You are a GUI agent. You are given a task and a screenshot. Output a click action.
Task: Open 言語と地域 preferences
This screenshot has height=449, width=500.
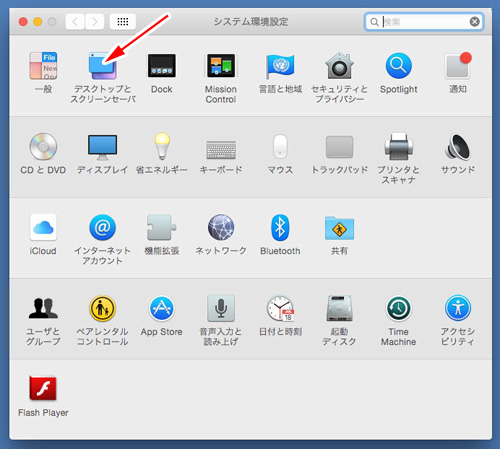tap(280, 66)
